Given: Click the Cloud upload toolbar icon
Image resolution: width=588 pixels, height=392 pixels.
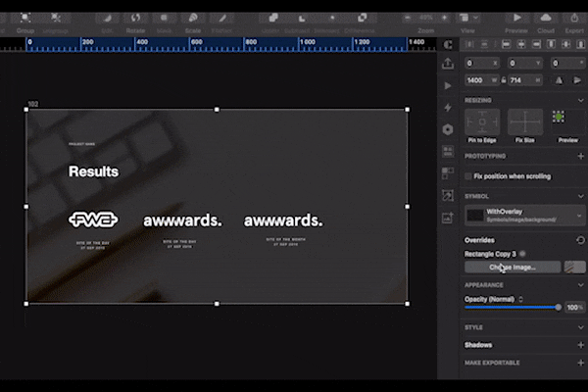Looking at the screenshot, I should (x=546, y=18).
